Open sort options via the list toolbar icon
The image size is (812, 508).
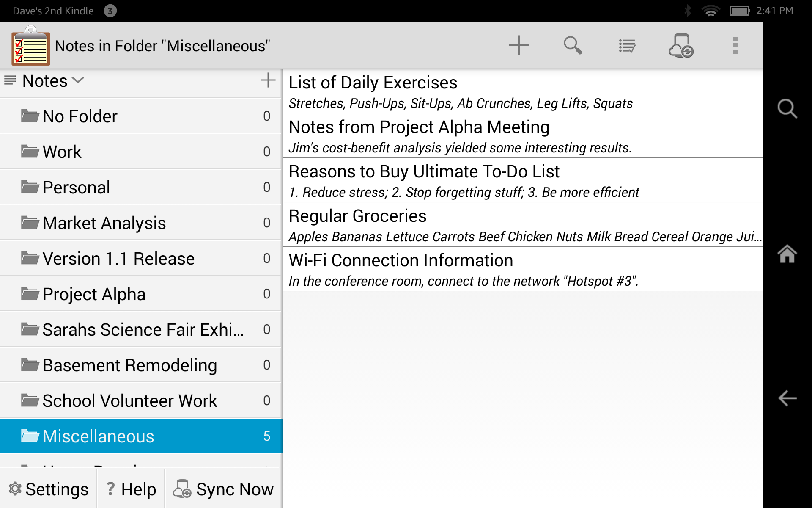tap(627, 45)
